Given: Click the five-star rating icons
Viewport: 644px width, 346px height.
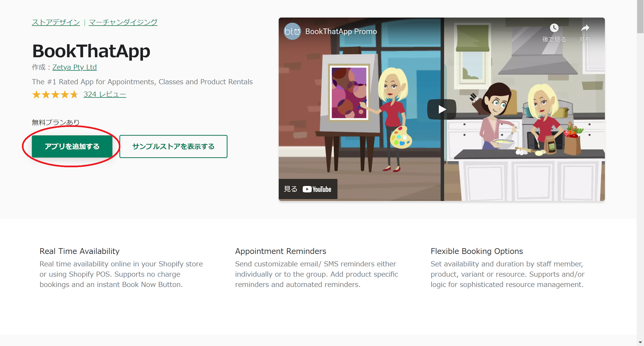Looking at the screenshot, I should 55,94.
